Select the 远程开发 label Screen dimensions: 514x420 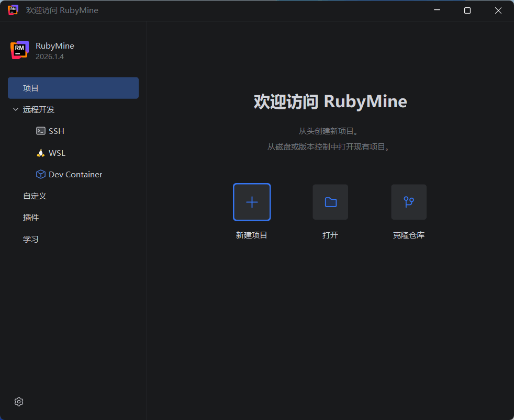39,109
